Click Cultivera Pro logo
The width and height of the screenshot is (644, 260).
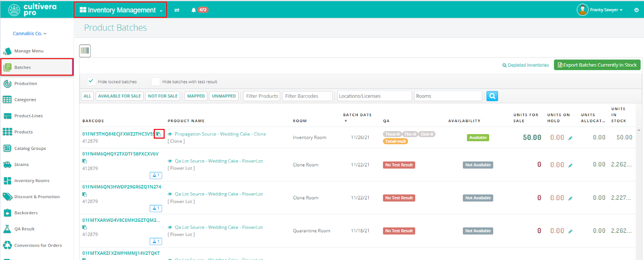point(32,10)
